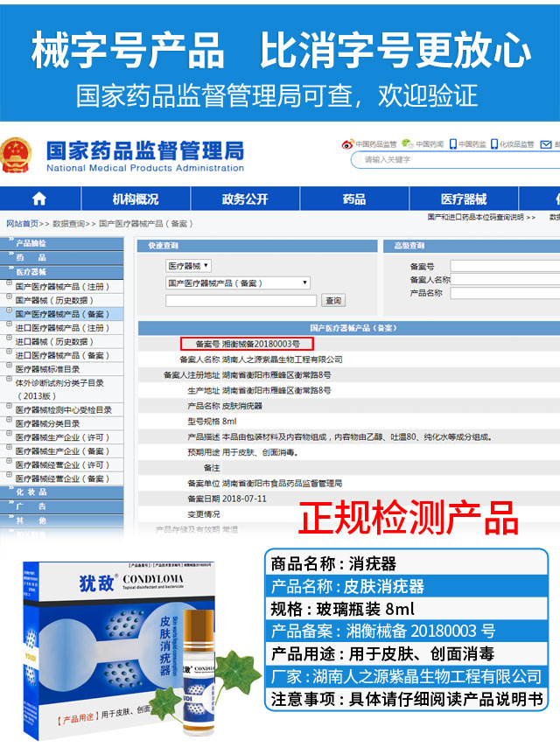The height and width of the screenshot is (754, 560).
Task: Click the national emblem logo
Action: coord(16,156)
